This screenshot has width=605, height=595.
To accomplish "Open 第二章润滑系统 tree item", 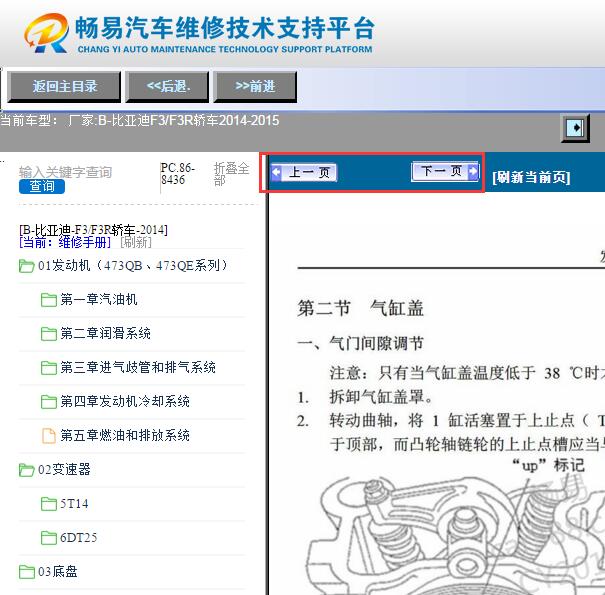I will click(x=105, y=334).
